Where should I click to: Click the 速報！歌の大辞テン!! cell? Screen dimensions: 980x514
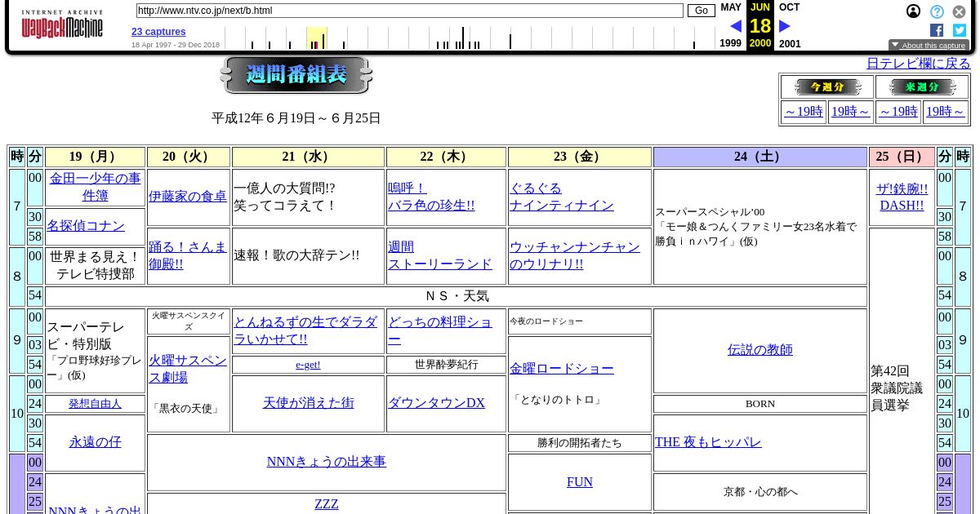tap(308, 256)
